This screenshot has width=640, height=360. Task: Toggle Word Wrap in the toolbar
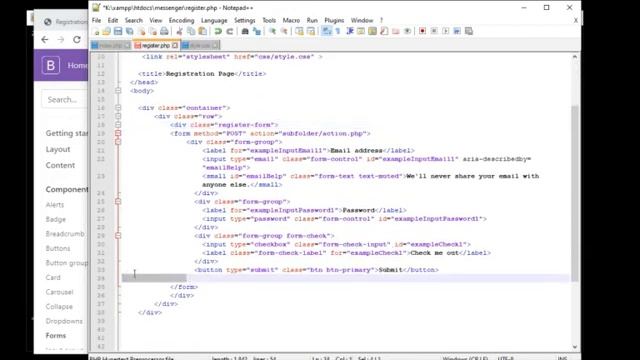coord(327,31)
